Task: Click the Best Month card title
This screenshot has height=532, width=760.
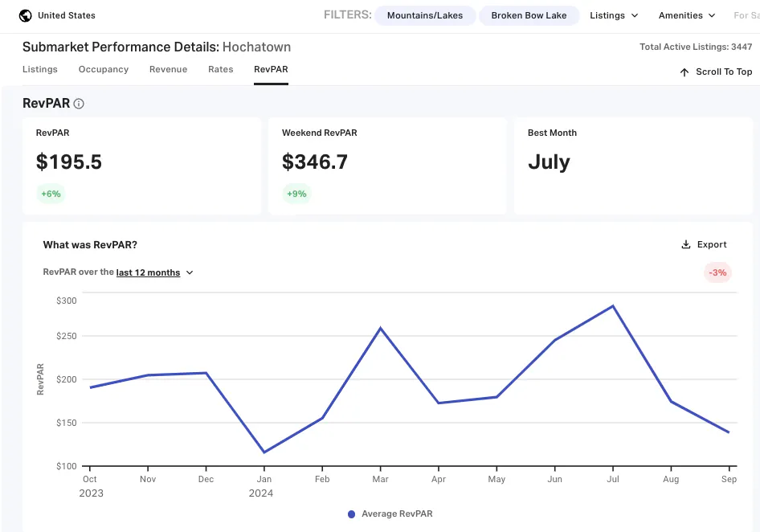Action: [x=552, y=133]
